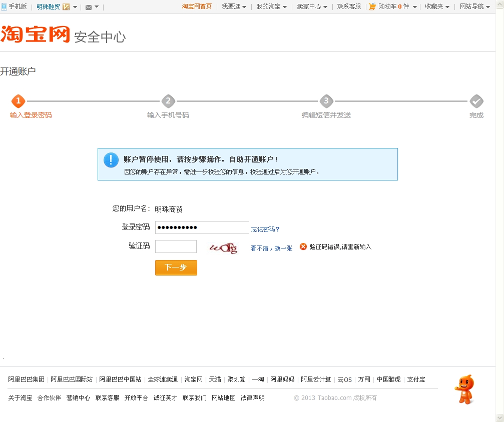Open 天猫 footer link

pos(215,379)
